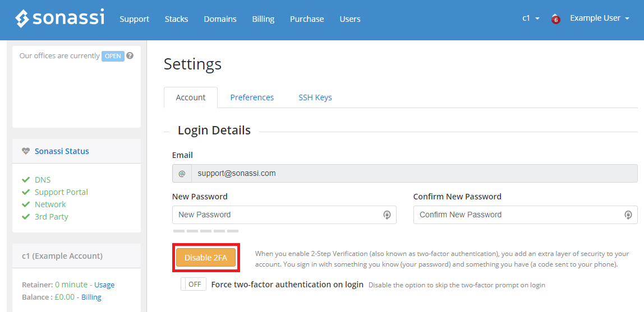
Task: Click the Disable 2FA button
Action: click(206, 258)
